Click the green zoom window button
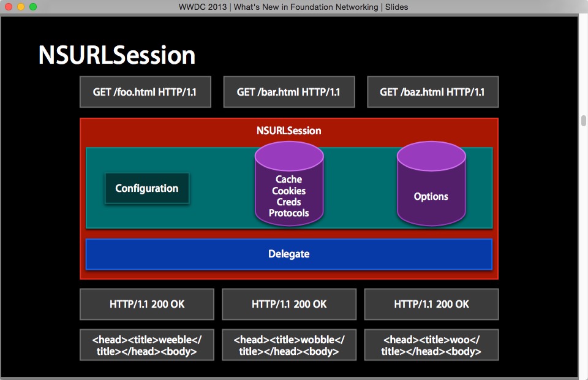 [x=33, y=7]
